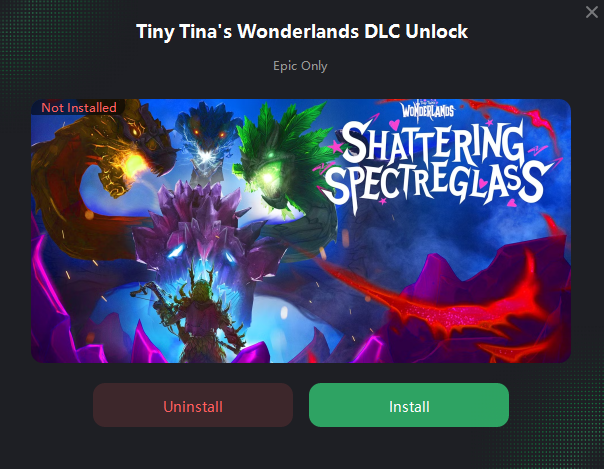Click the blue smoky area below Spectreglass

click(x=443, y=235)
